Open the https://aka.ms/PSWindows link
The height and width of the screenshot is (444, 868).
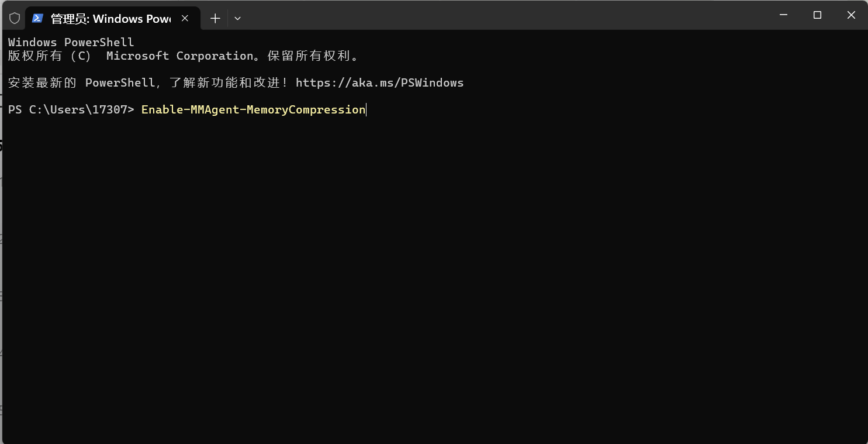(380, 82)
